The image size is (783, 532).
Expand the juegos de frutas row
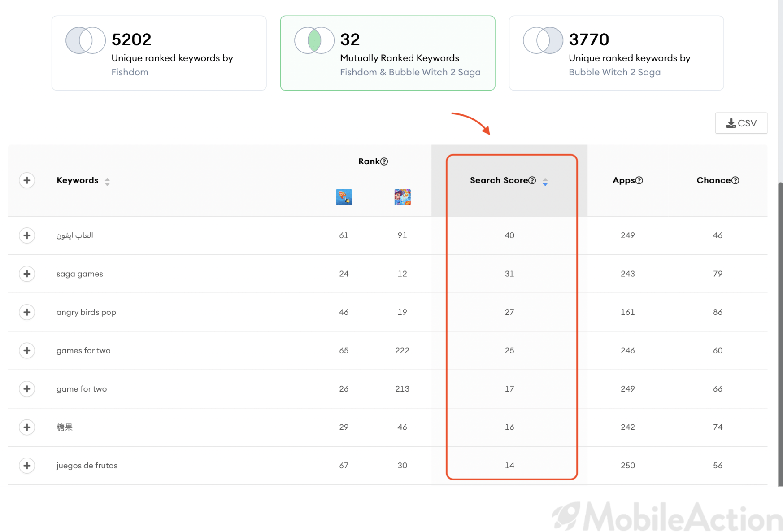click(x=27, y=466)
